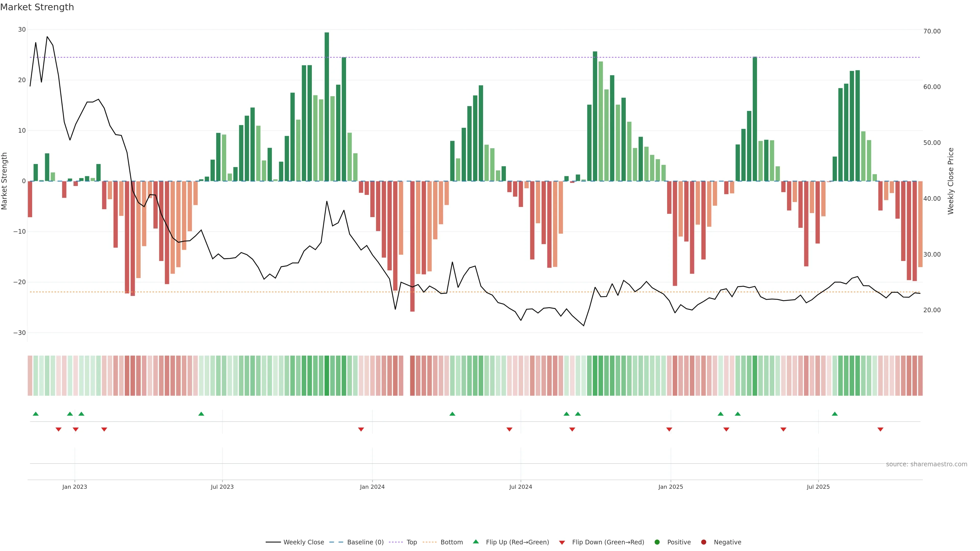
Task: Click the Jan 2024 x-axis label
Action: coord(372,487)
